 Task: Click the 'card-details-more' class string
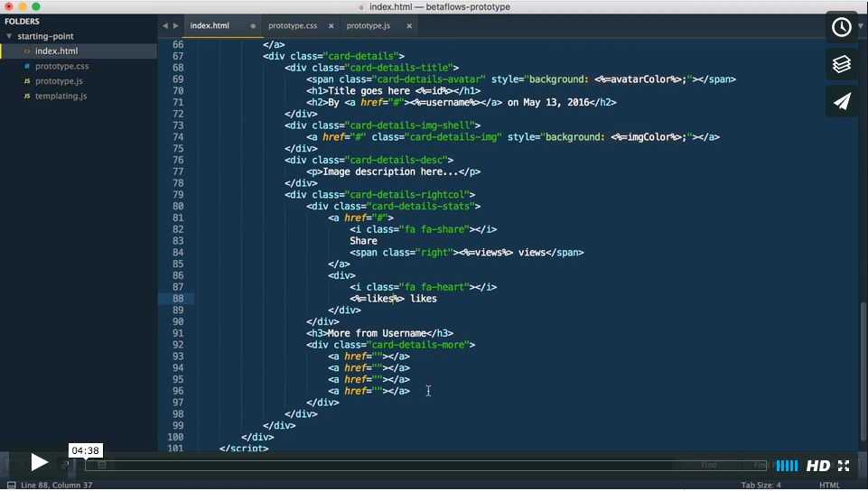[418, 345]
